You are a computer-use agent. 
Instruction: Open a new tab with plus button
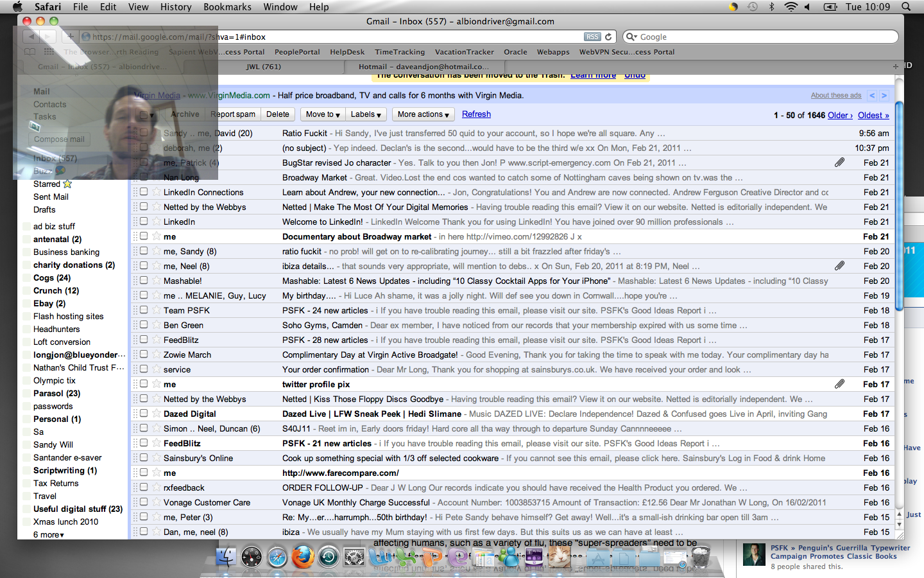[895, 66]
